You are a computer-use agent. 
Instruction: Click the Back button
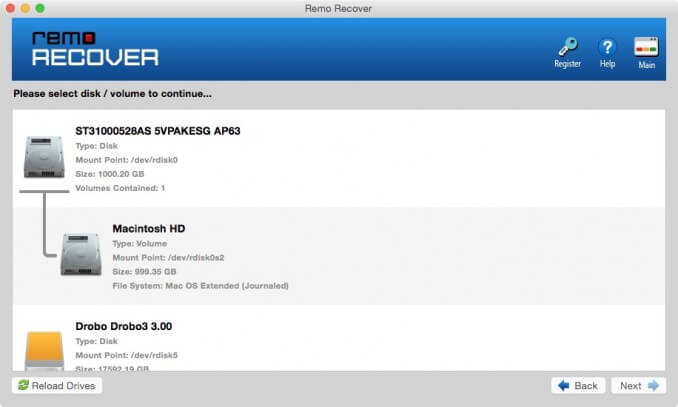pyautogui.click(x=578, y=385)
